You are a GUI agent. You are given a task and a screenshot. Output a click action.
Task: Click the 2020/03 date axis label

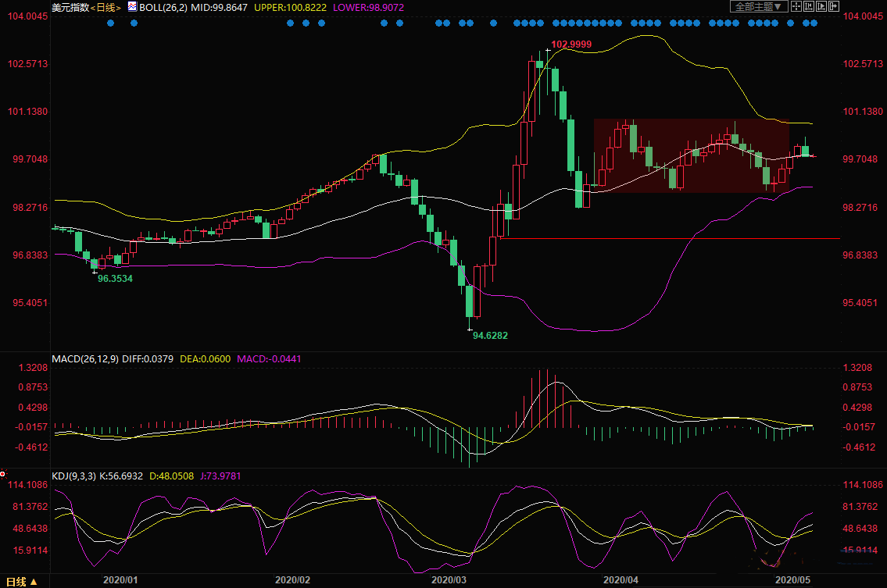pos(449,580)
